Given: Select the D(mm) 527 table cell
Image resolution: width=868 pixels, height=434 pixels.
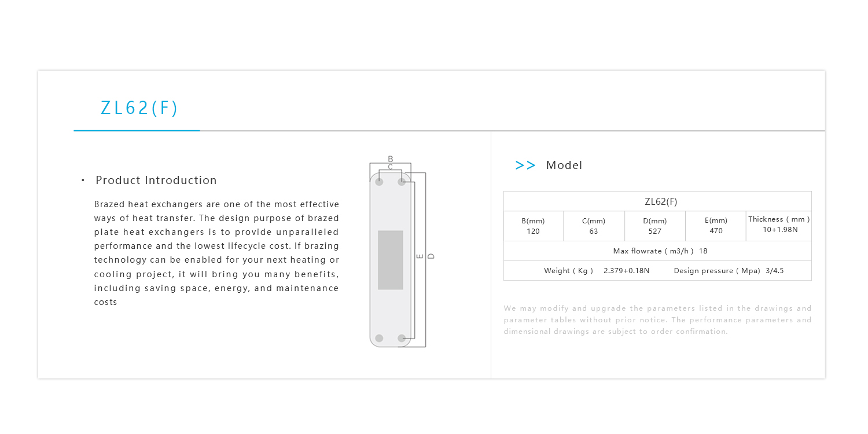Looking at the screenshot, I should [x=655, y=226].
